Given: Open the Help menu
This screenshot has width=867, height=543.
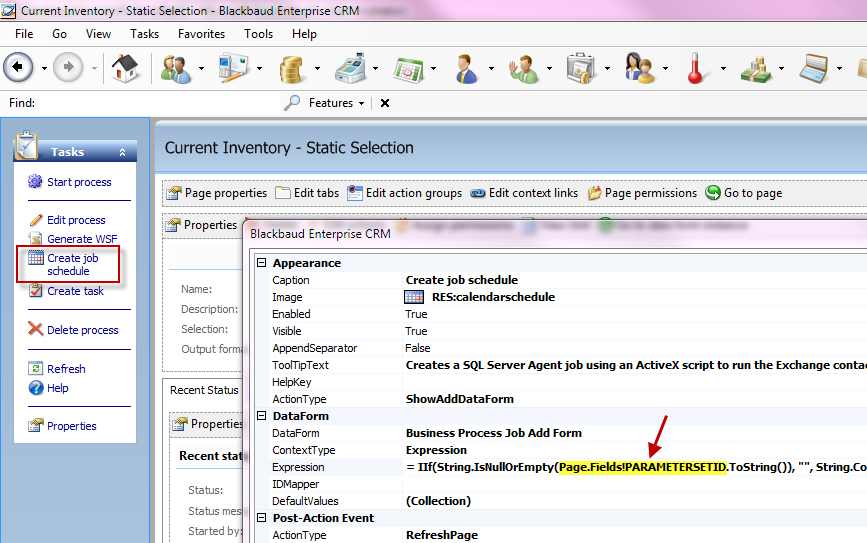Looking at the screenshot, I should tap(304, 34).
